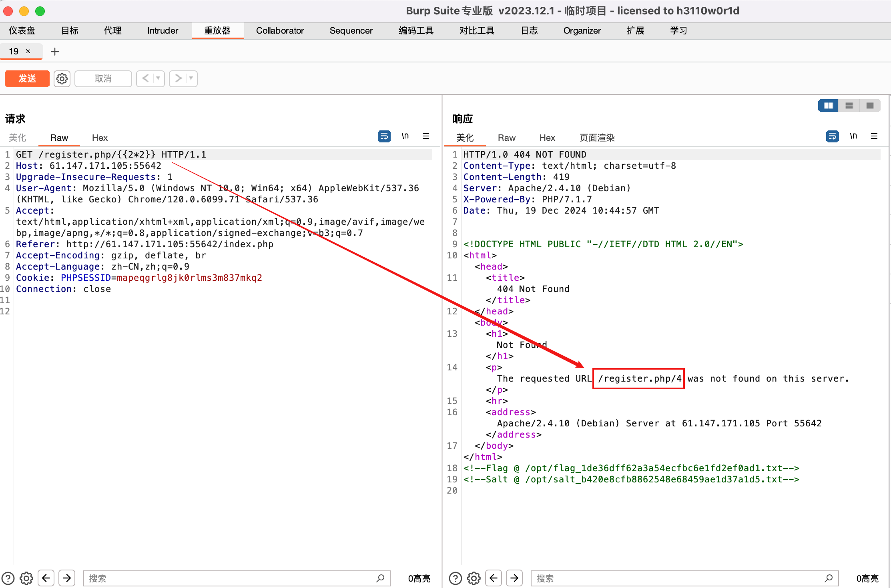Screen dimensions: 891x588
Task: Open the 学习 learn tab
Action: tap(678, 31)
